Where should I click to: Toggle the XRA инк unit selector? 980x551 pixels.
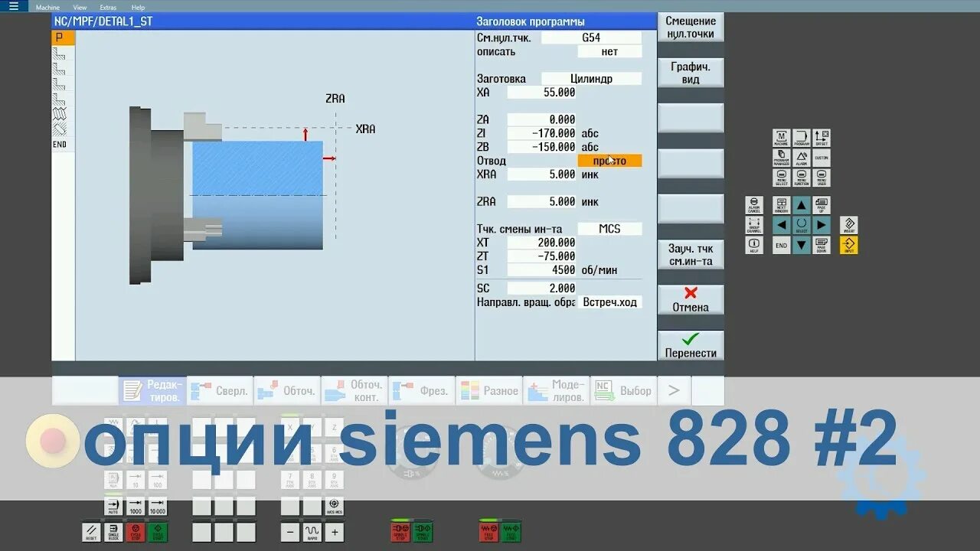pyautogui.click(x=590, y=174)
